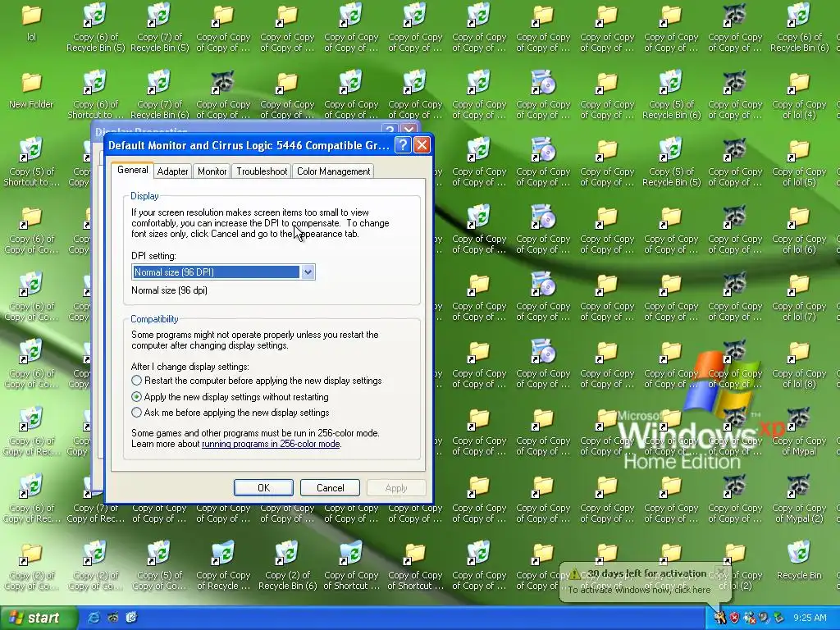
Task: Click the DPI setting label
Action: click(153, 256)
